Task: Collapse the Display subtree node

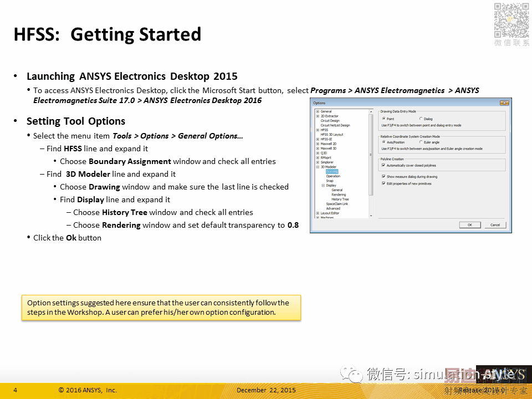Action: [x=323, y=186]
